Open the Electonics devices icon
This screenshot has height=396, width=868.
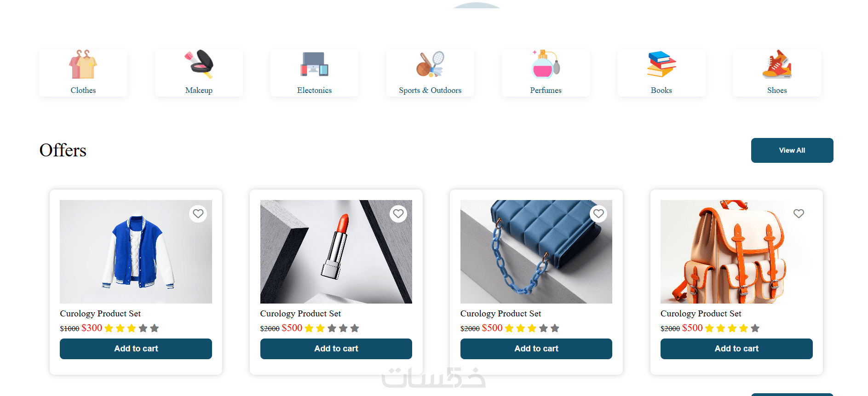315,64
